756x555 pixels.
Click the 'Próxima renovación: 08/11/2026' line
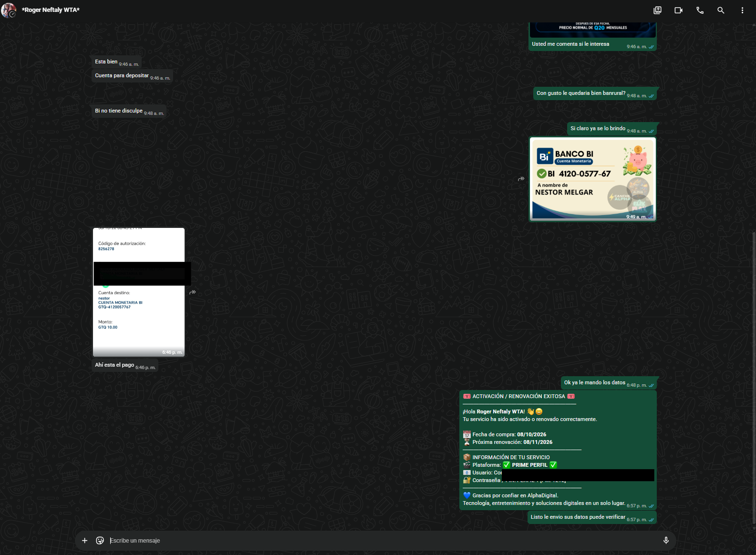[x=508, y=442]
